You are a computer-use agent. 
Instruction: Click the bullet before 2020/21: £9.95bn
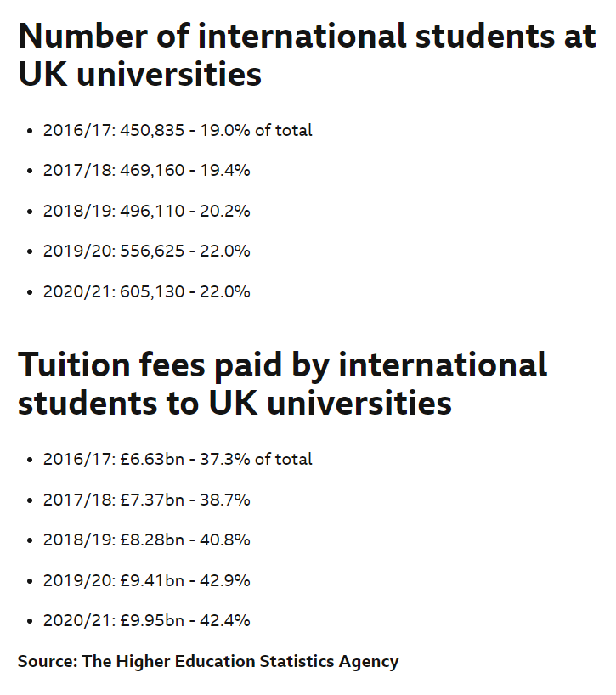[x=30, y=621]
